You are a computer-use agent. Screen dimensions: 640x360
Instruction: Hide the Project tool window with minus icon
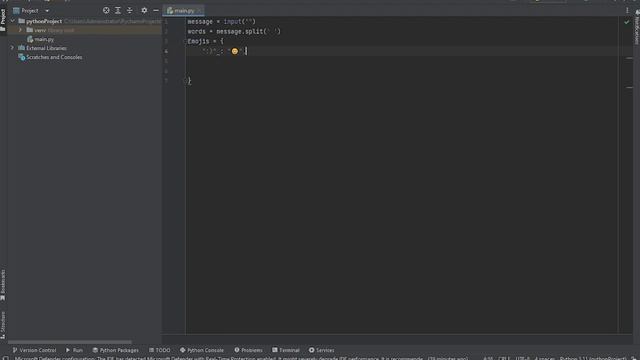(156, 11)
